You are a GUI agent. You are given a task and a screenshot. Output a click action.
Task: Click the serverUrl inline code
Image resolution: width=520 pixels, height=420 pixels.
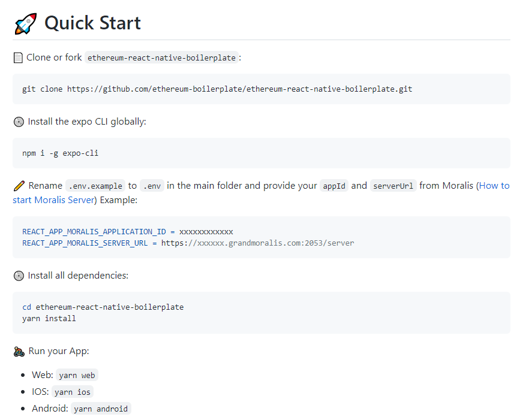(393, 186)
